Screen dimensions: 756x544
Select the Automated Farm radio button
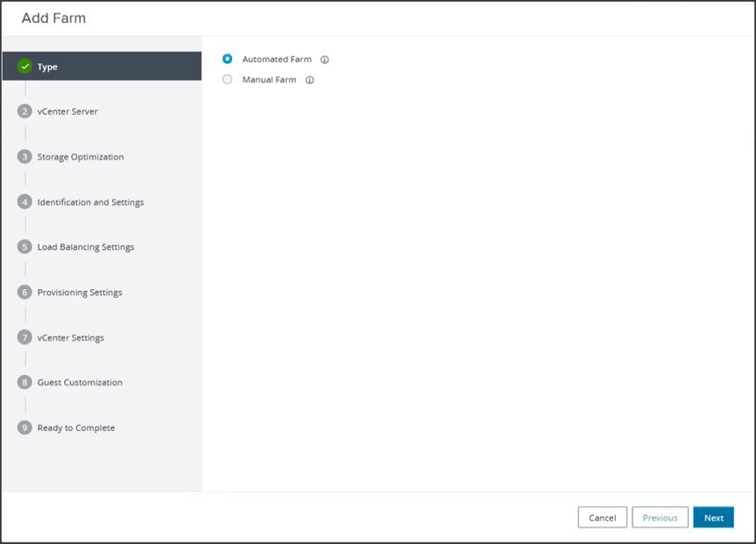[x=227, y=59]
